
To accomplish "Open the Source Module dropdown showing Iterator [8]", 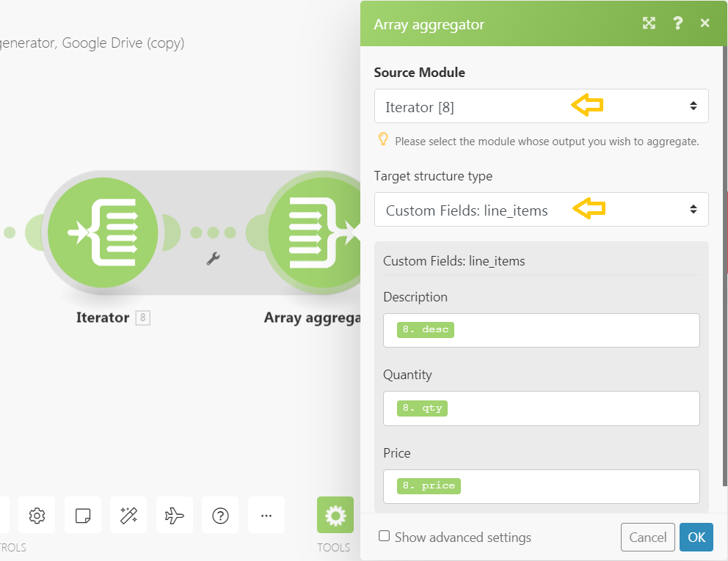I will point(541,106).
